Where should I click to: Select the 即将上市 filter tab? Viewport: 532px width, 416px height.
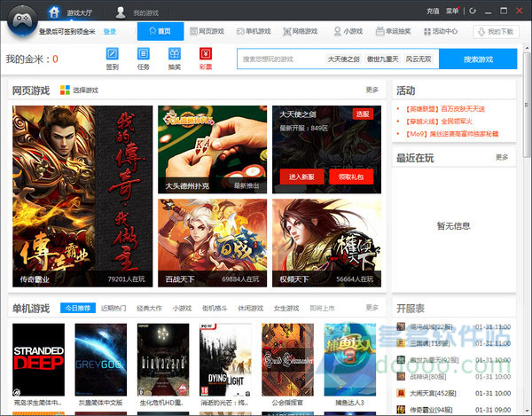[323, 308]
